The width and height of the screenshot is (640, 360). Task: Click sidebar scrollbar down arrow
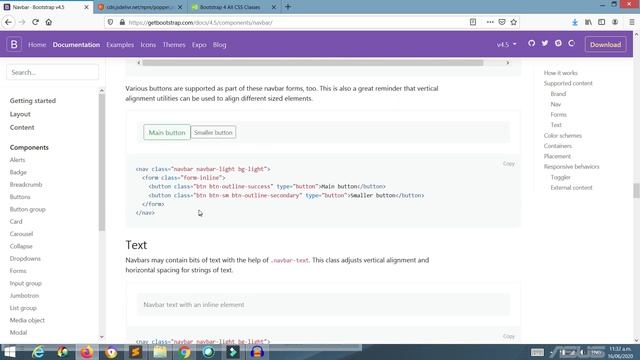102,337
